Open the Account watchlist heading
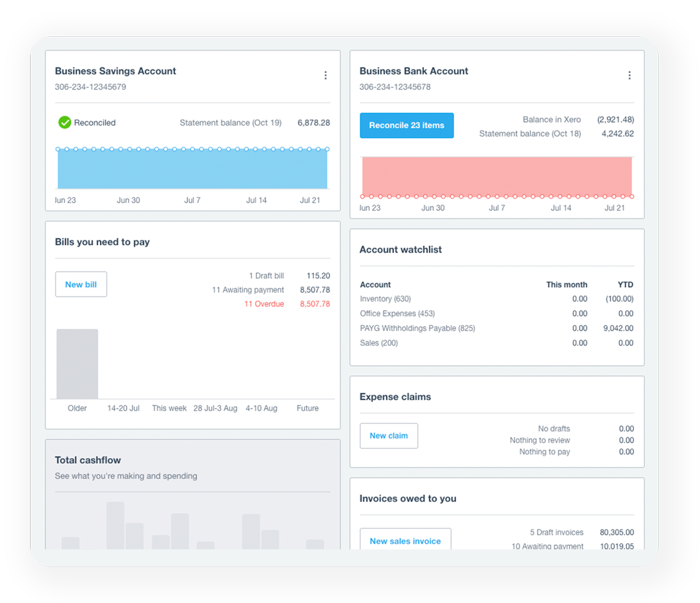 (x=401, y=250)
